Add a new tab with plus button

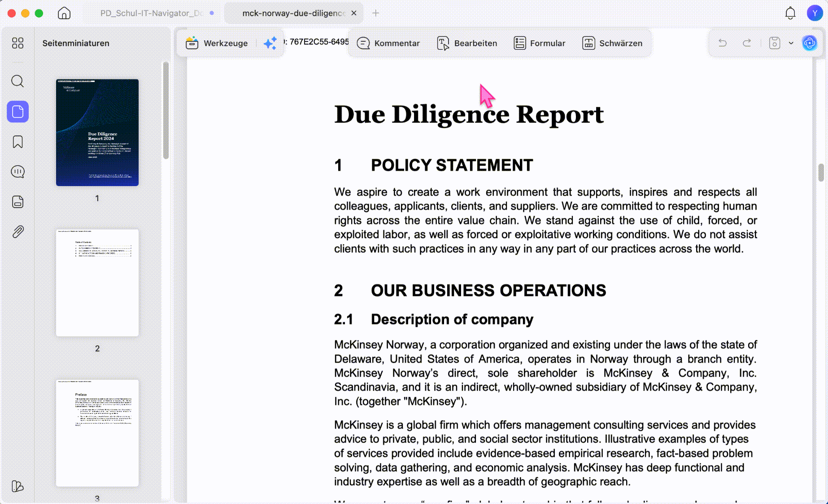376,13
